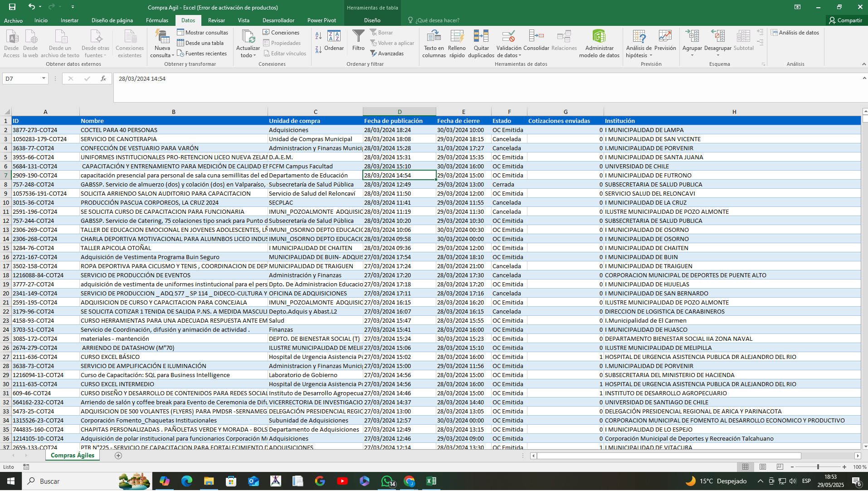Switch to Page Layout view icon
This screenshot has height=491, width=868.
coord(763,466)
